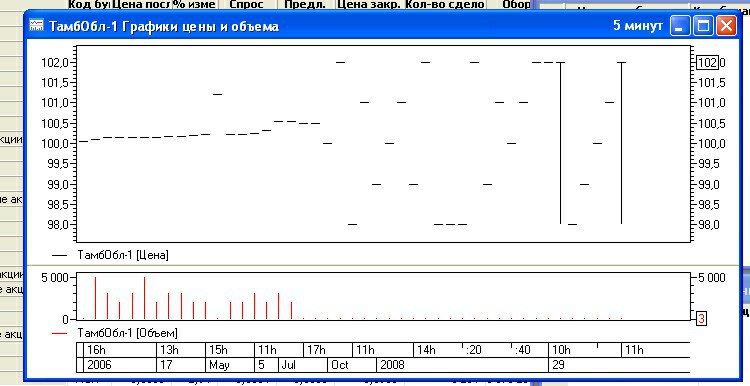750x386 pixels.
Task: Click the '17' date label on time axis
Action: click(x=166, y=365)
